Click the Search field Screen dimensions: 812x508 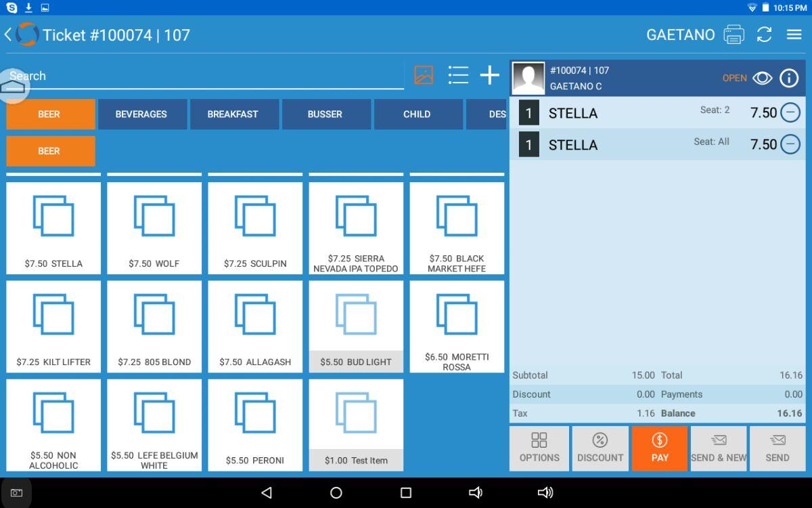[205, 76]
